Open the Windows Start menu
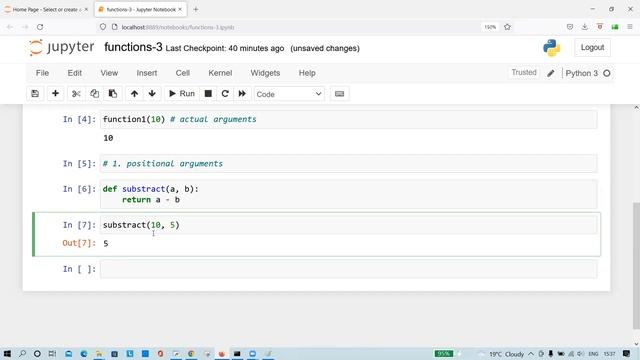This screenshot has width=640, height=360. coord(7,353)
